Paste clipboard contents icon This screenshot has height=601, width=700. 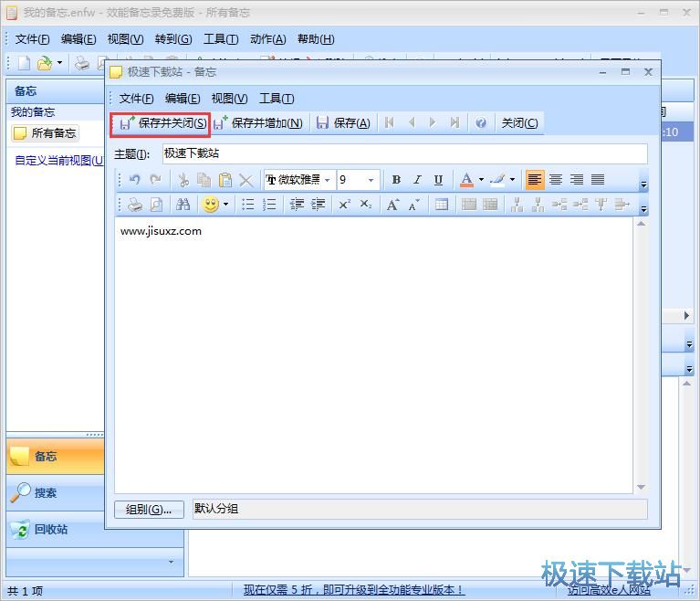(x=225, y=180)
